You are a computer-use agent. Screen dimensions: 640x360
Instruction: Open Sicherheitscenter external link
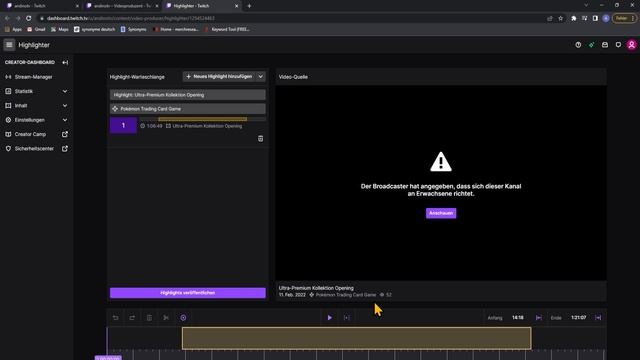[x=65, y=149]
